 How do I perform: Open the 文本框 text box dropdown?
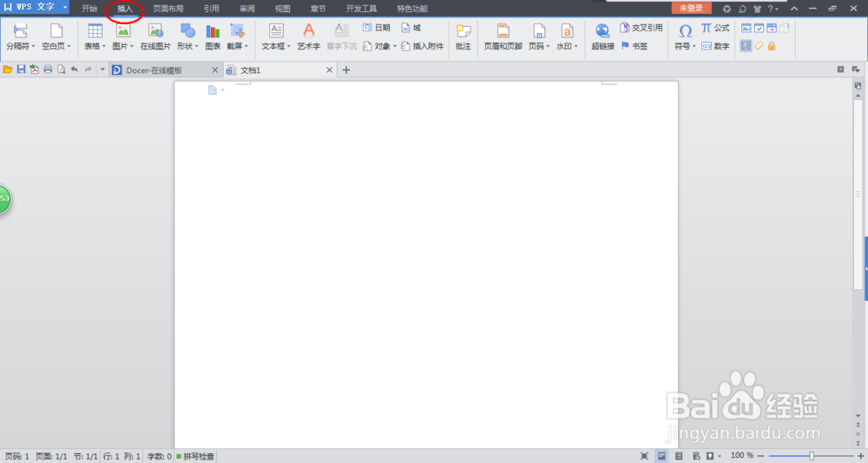276,37
